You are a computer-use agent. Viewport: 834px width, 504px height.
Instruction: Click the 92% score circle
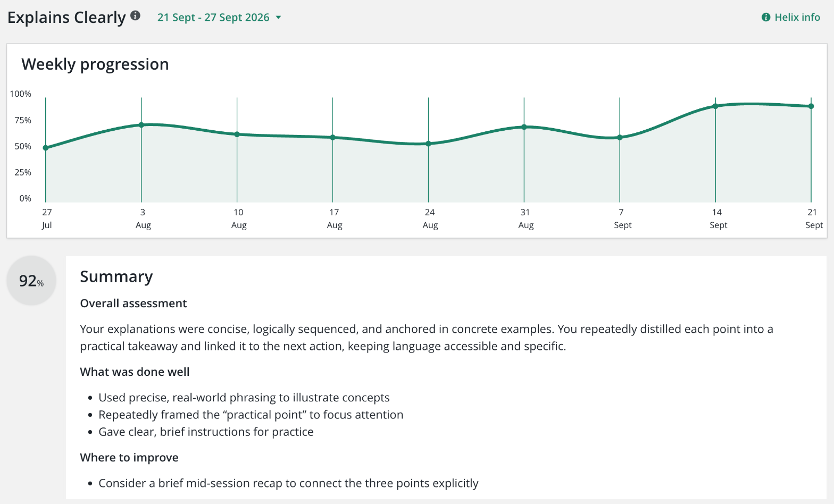point(31,281)
